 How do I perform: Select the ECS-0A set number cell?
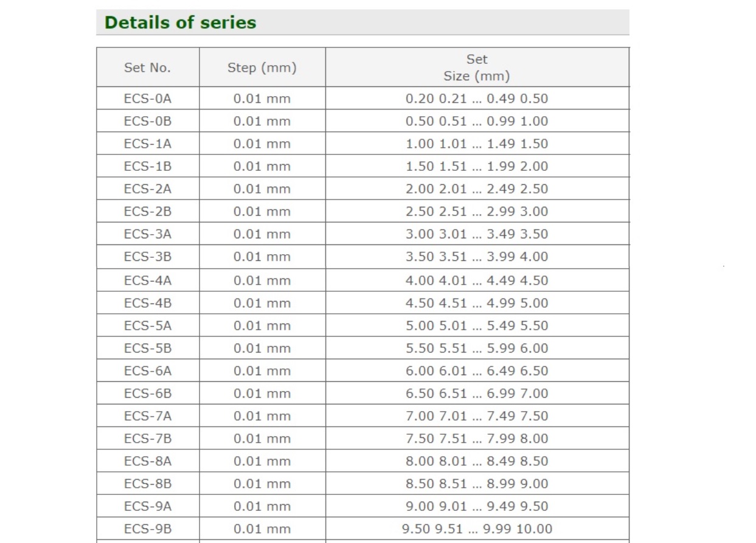pyautogui.click(x=148, y=99)
